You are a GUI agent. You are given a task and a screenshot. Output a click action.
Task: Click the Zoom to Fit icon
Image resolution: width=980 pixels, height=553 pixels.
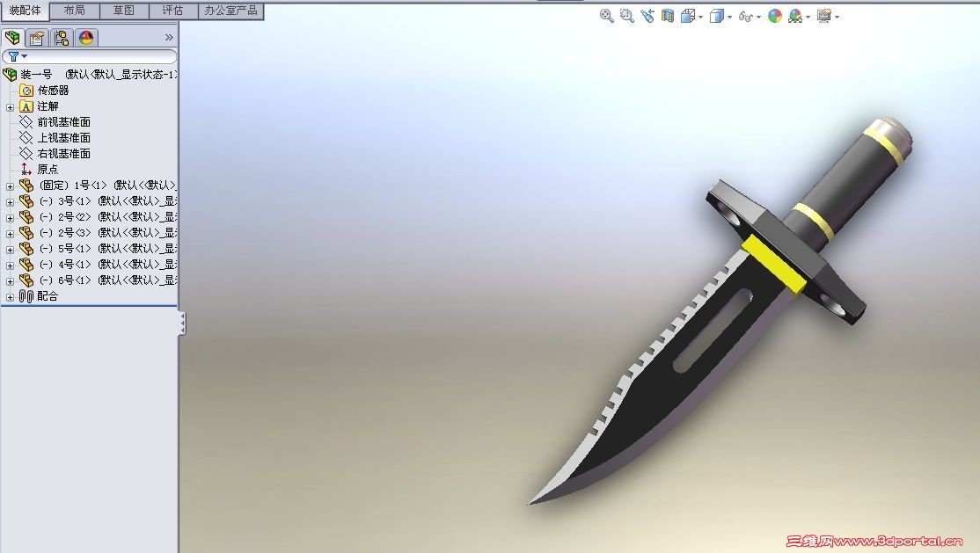606,16
